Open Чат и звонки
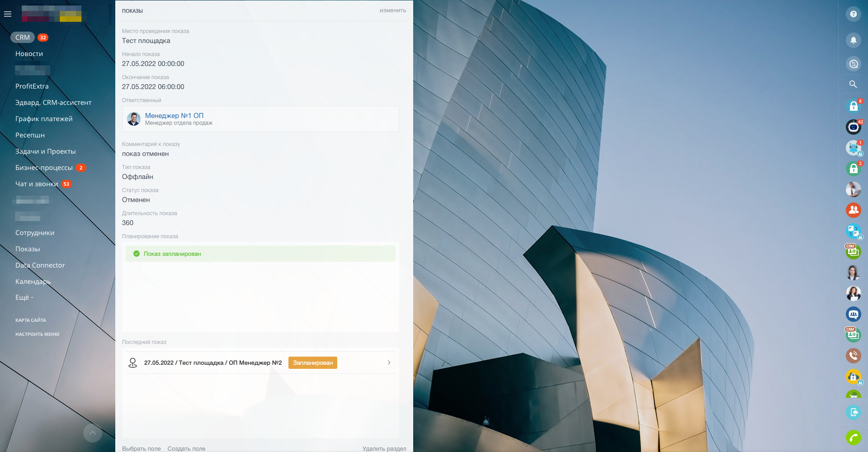The height and width of the screenshot is (452, 868). pyautogui.click(x=37, y=184)
